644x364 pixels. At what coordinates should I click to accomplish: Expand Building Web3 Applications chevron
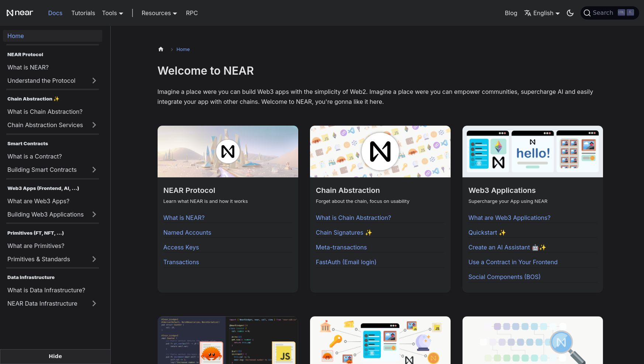[94, 214]
